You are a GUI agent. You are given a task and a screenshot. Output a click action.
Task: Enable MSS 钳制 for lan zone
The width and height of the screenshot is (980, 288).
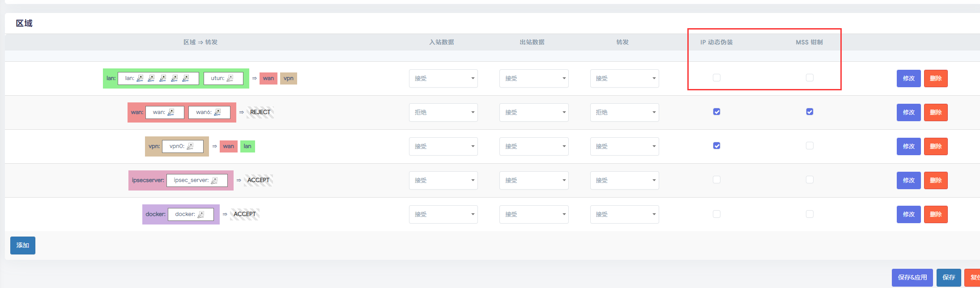tap(810, 78)
